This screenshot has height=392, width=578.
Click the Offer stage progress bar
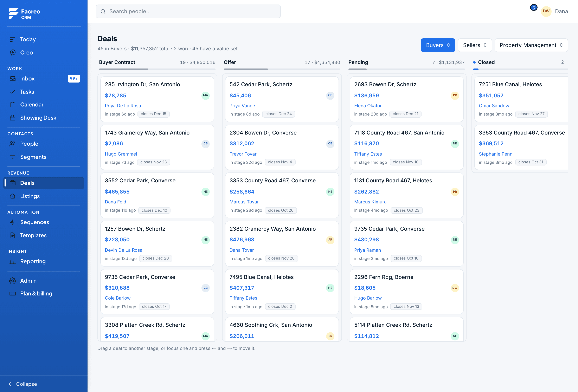coord(282,69)
